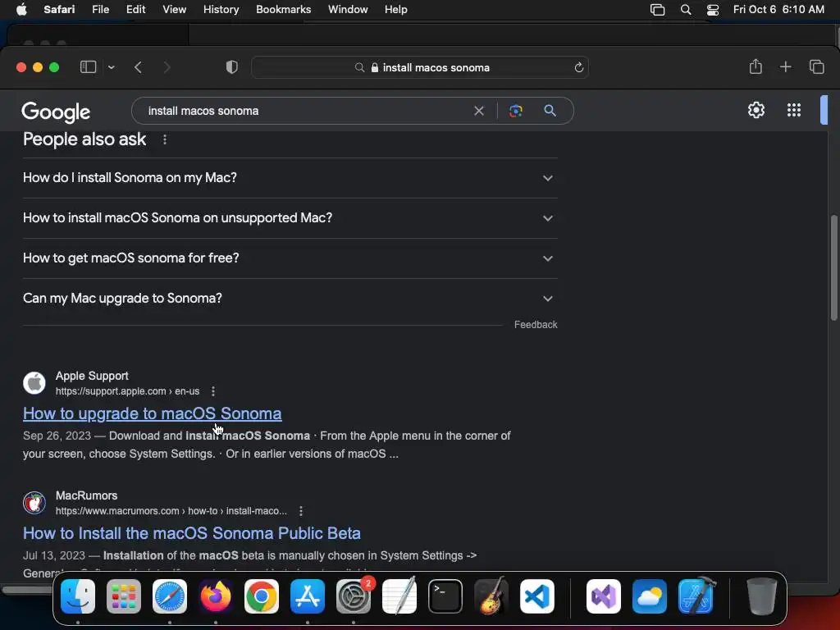
Task: Open Control Center in menu bar
Action: pyautogui.click(x=713, y=10)
